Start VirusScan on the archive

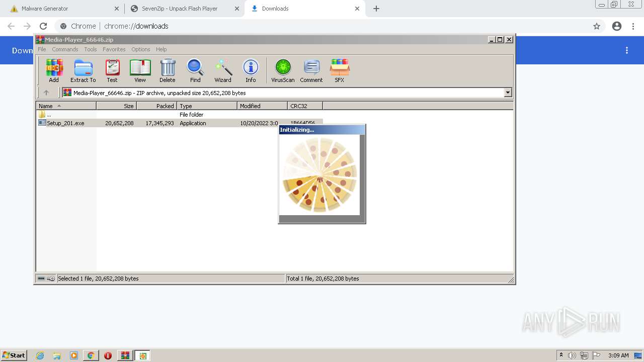click(283, 70)
